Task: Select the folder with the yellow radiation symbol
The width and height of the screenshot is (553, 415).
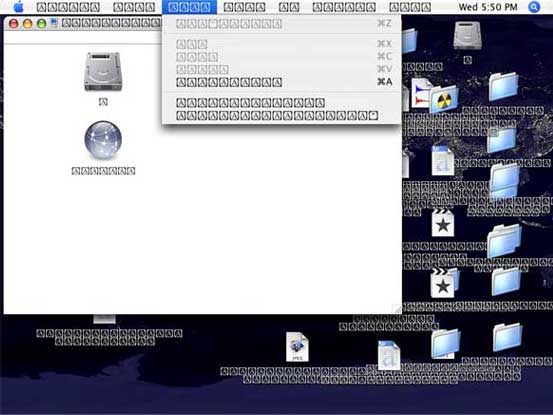Action: pyautogui.click(x=444, y=100)
